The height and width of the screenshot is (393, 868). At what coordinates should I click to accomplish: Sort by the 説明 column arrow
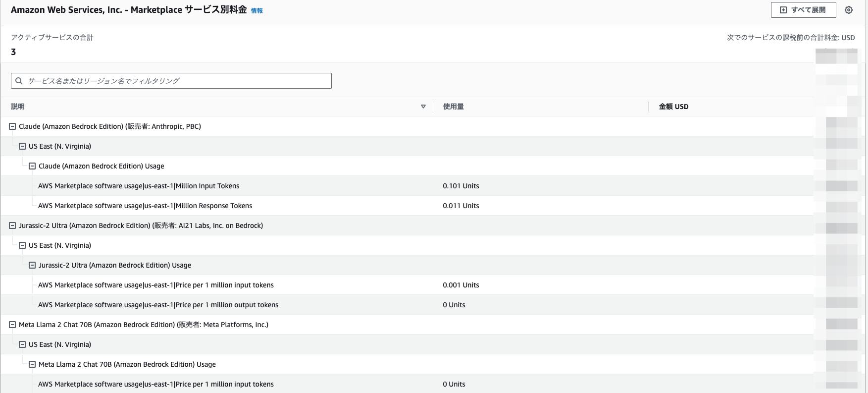coord(423,107)
